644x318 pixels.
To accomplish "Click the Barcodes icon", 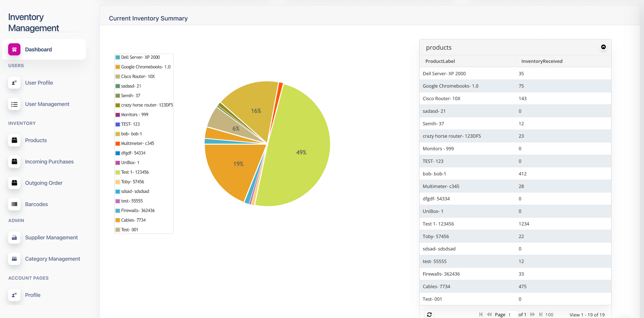I will point(14,204).
